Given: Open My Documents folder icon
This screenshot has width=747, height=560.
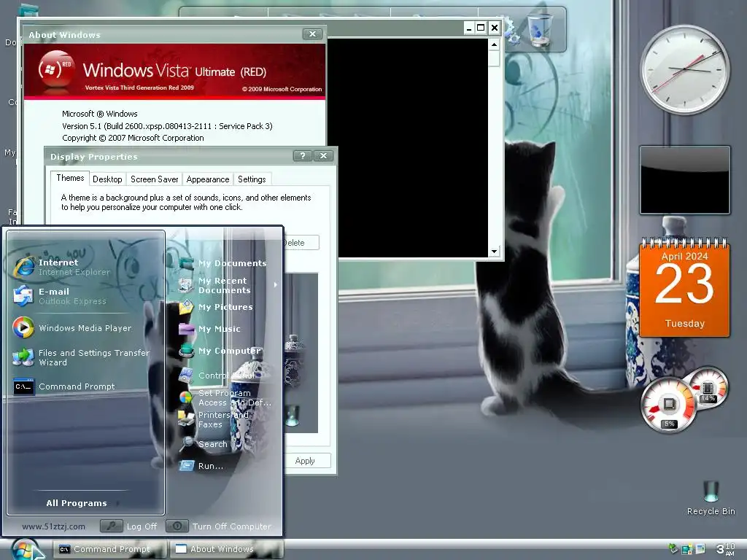Looking at the screenshot, I should pyautogui.click(x=186, y=262).
